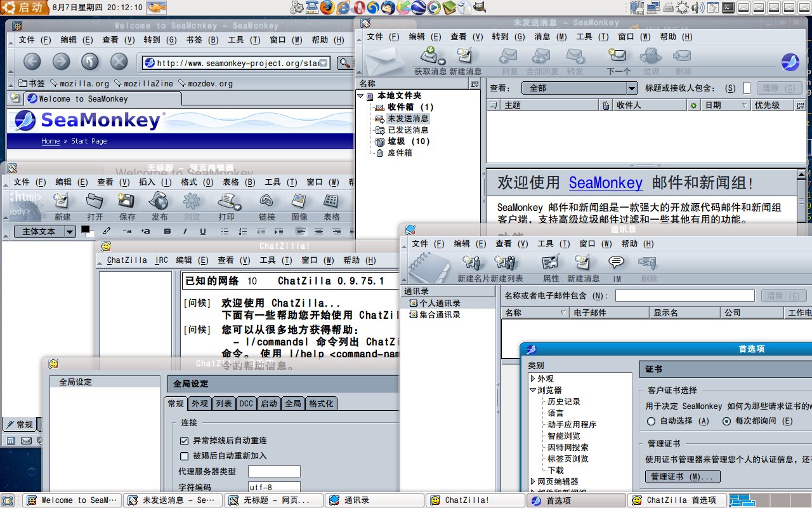Click 表格 table icon in Composer
Screen dimensions: 812x508
pyautogui.click(x=331, y=201)
